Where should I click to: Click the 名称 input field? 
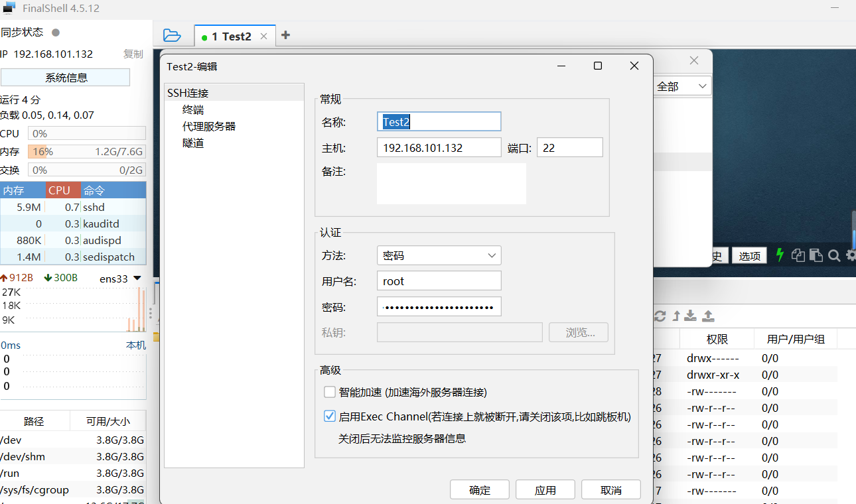point(439,121)
